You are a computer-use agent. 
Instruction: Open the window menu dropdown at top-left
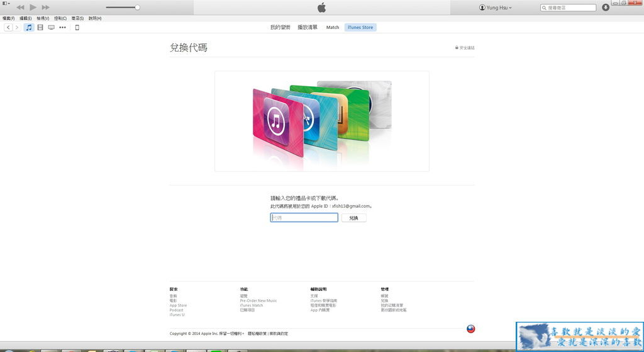click(6, 3)
